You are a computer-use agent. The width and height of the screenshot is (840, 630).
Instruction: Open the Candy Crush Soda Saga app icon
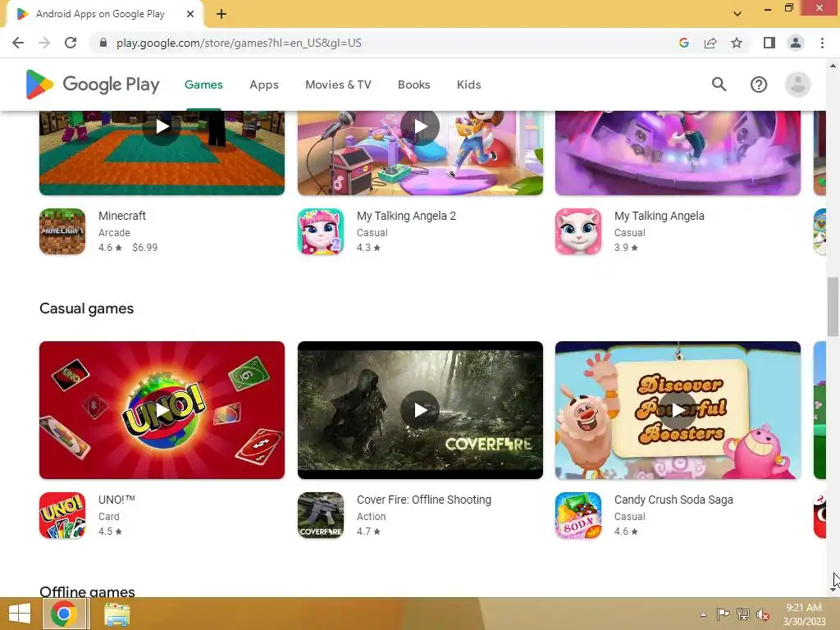578,515
